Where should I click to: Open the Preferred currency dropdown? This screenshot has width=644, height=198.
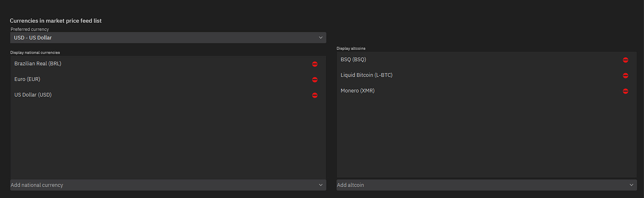pos(168,38)
